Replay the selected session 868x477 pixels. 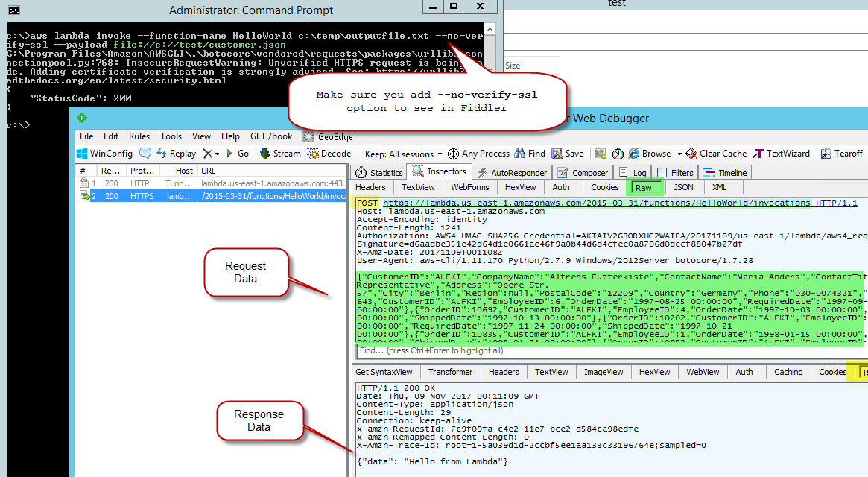pyautogui.click(x=176, y=154)
